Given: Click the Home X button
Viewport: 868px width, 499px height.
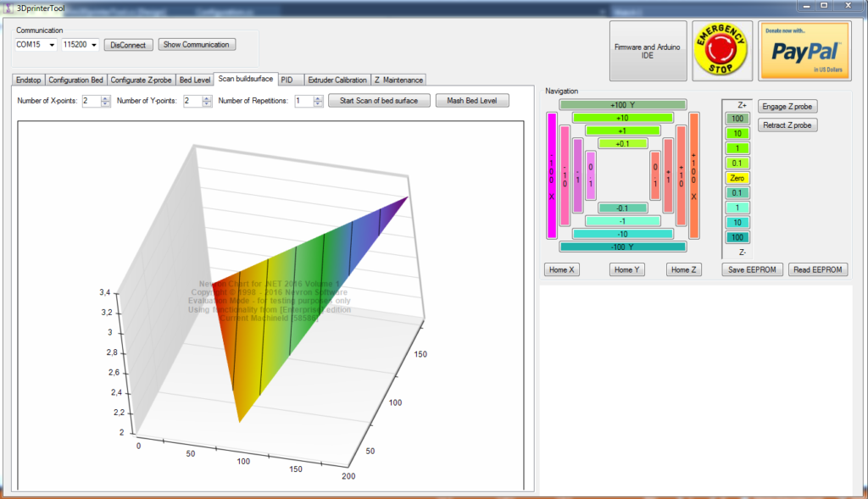Looking at the screenshot, I should (561, 269).
